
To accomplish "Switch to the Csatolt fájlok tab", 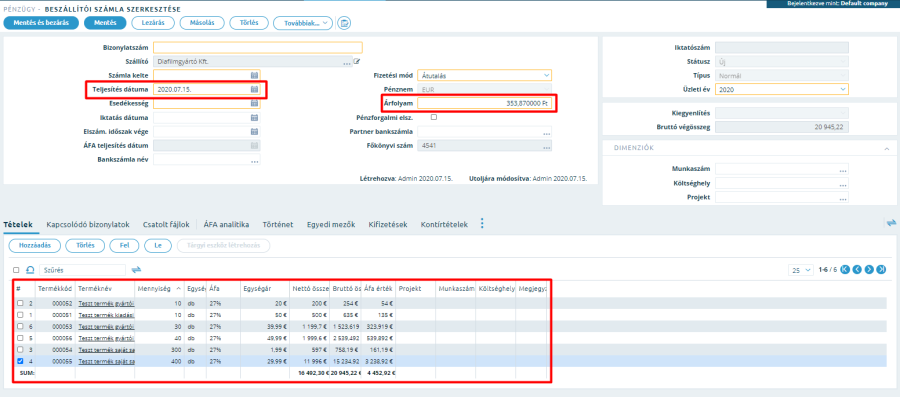I will (166, 225).
